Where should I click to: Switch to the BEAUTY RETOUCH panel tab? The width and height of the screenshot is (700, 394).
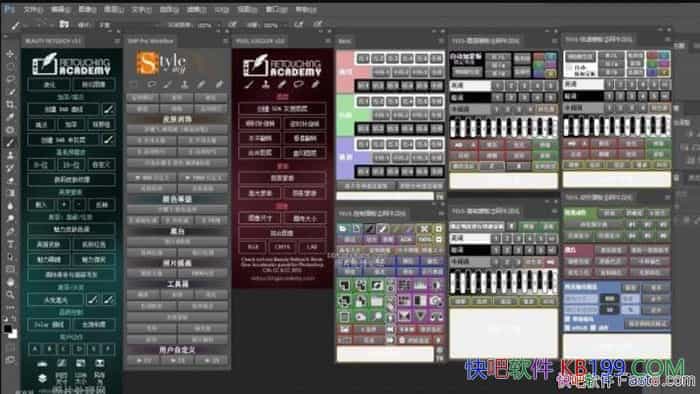tap(53, 41)
